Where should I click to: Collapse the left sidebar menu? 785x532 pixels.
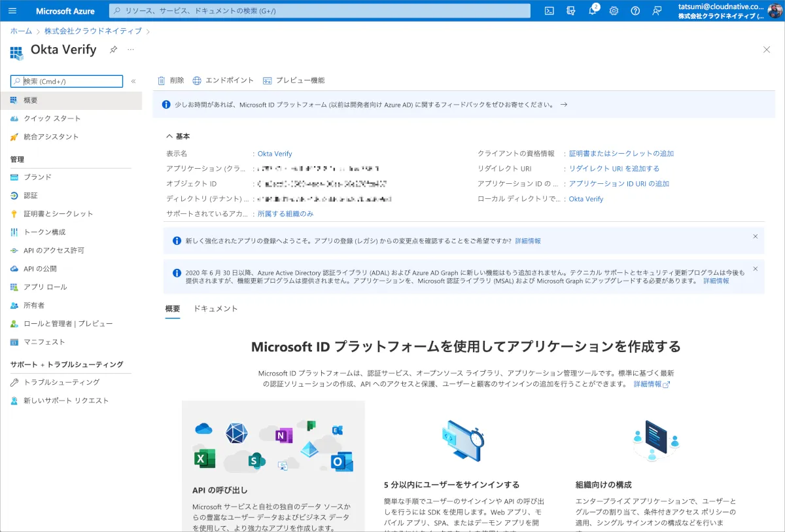[133, 81]
